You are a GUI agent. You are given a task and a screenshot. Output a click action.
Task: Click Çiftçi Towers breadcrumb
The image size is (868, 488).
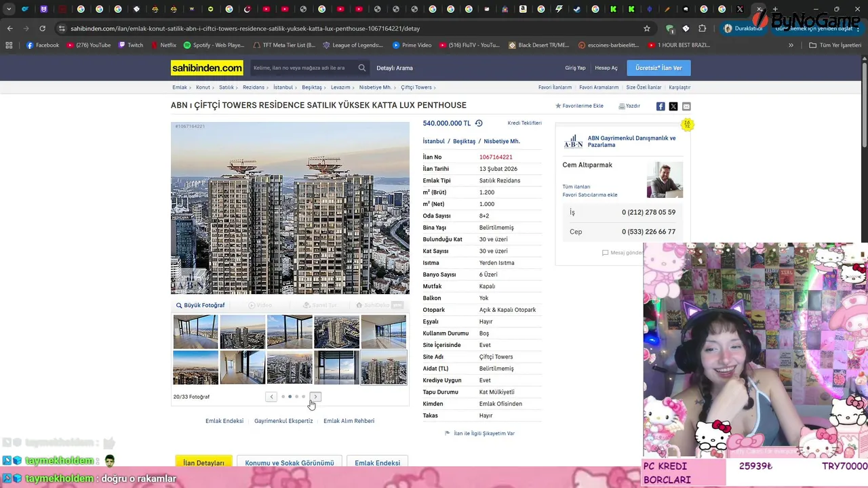(x=416, y=87)
